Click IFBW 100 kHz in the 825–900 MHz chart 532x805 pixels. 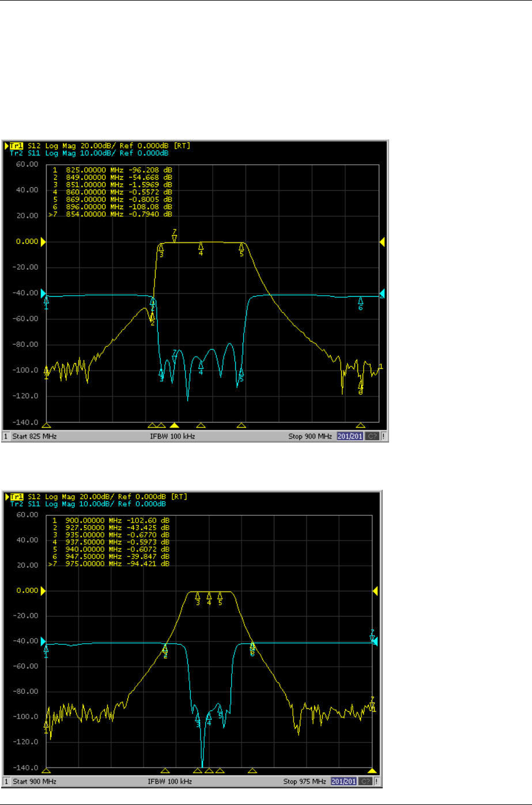(x=172, y=436)
